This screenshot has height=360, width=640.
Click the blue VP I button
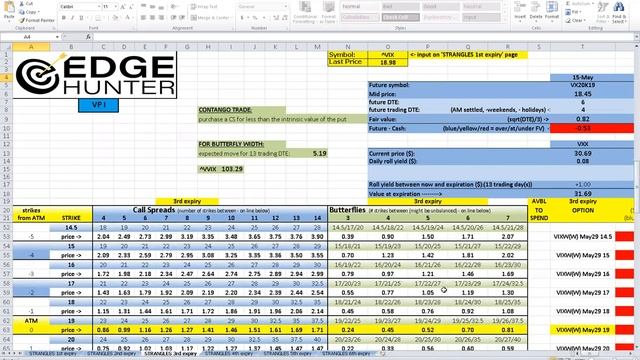[x=98, y=105]
